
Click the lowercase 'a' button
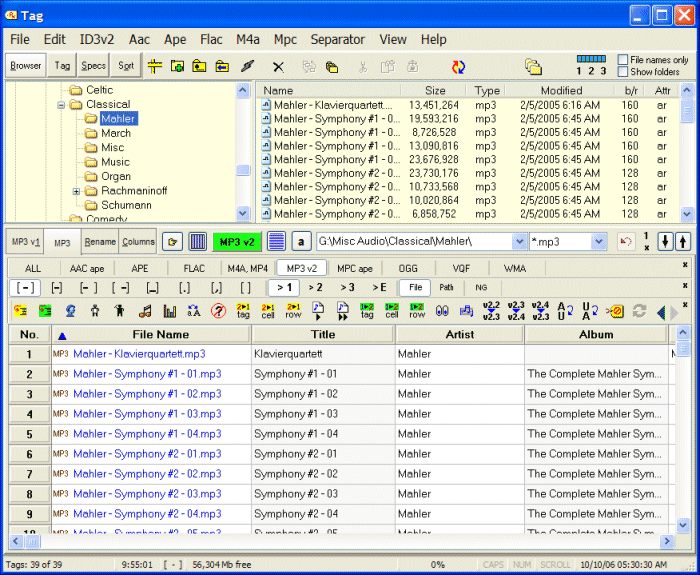(301, 242)
